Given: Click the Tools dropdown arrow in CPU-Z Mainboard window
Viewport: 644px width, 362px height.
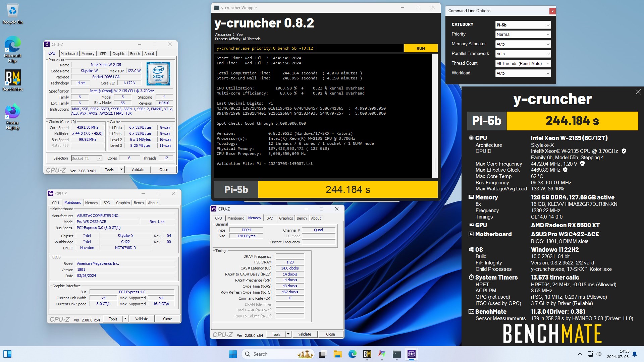Looking at the screenshot, I should (125, 319).
